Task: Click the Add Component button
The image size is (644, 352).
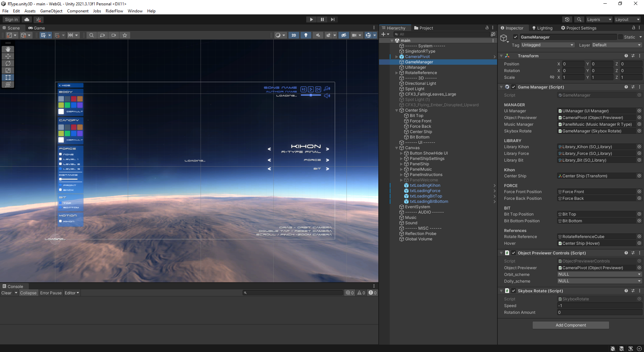Action: click(x=571, y=325)
